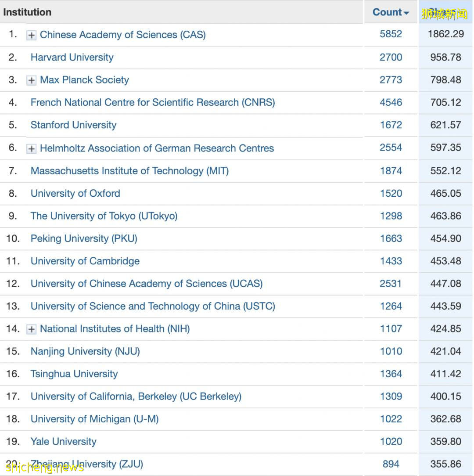
Task: Open the University of Cambridge link
Action: pyautogui.click(x=85, y=261)
